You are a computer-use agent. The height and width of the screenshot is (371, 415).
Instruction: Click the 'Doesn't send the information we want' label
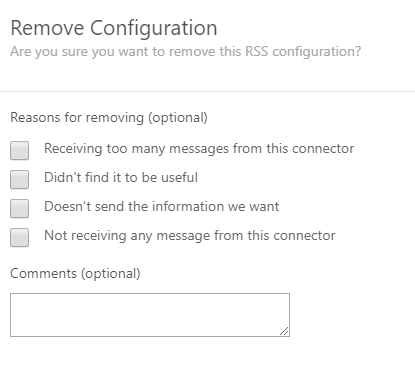pos(162,206)
